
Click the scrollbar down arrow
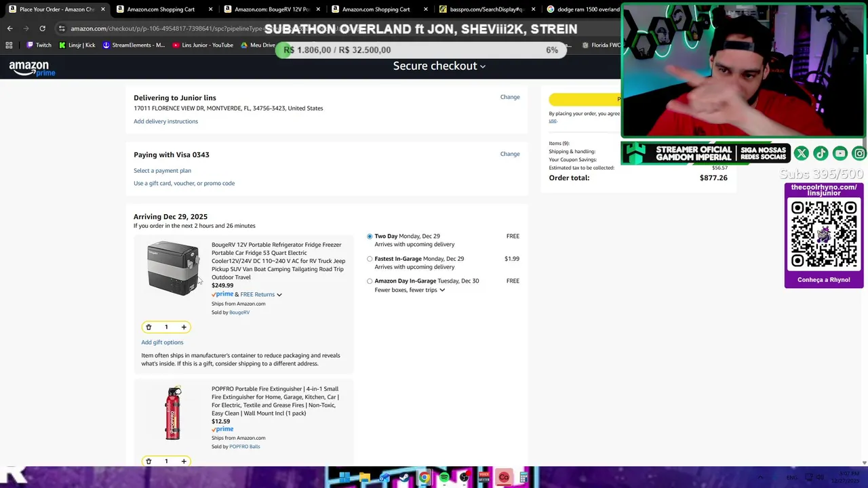pos(863,463)
